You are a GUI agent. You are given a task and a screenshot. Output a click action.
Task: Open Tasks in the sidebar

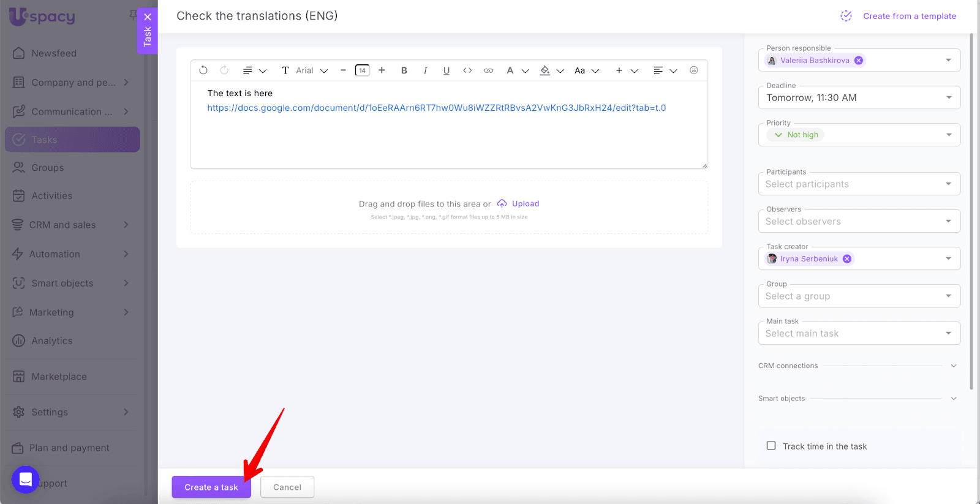click(x=72, y=140)
